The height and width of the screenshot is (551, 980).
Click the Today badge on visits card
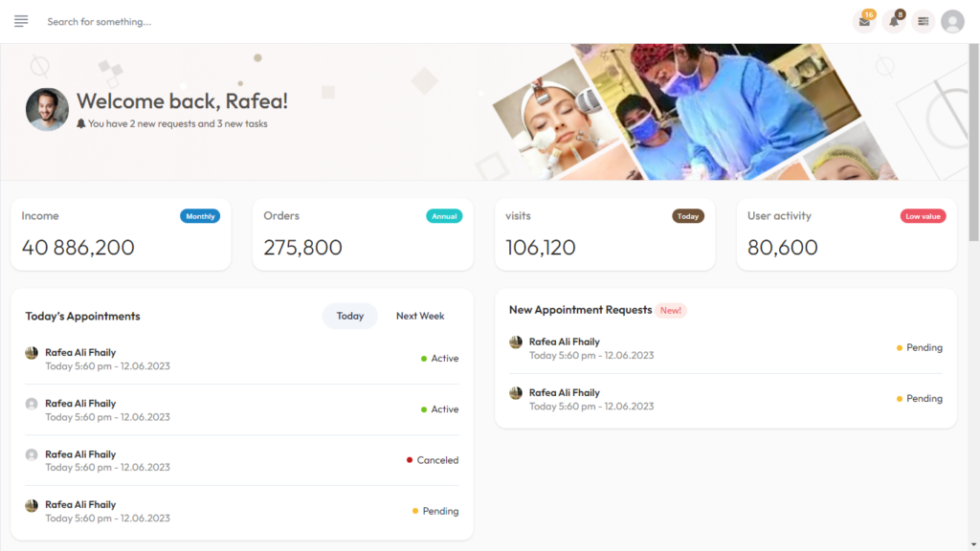(688, 216)
